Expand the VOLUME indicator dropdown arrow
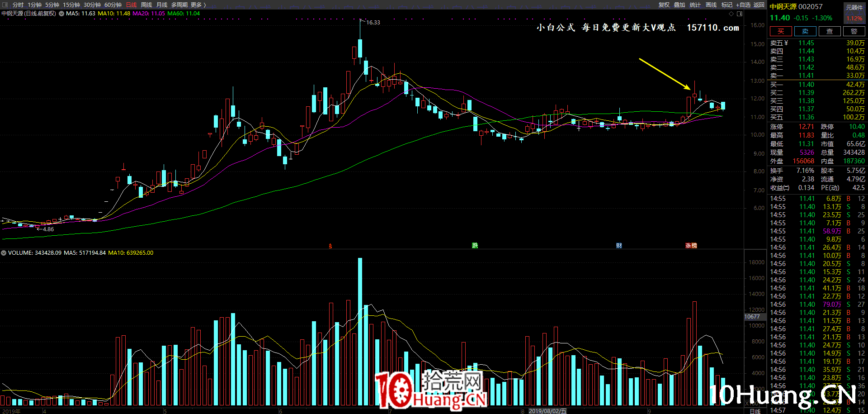The width and height of the screenshot is (868, 414). click(x=4, y=253)
